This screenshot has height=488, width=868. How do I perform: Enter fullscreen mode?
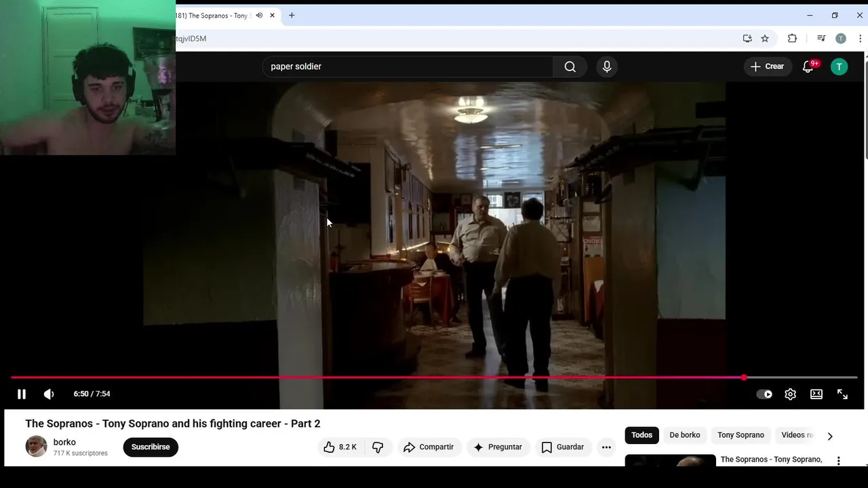pos(842,394)
